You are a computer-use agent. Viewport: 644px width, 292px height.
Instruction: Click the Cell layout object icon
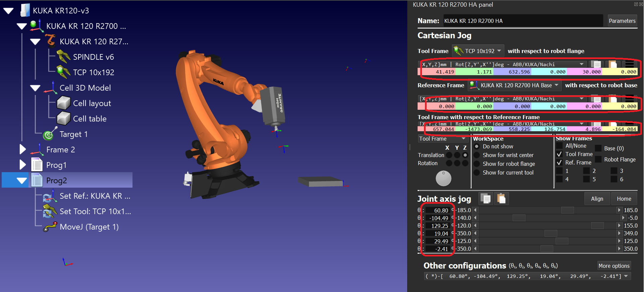coord(63,103)
